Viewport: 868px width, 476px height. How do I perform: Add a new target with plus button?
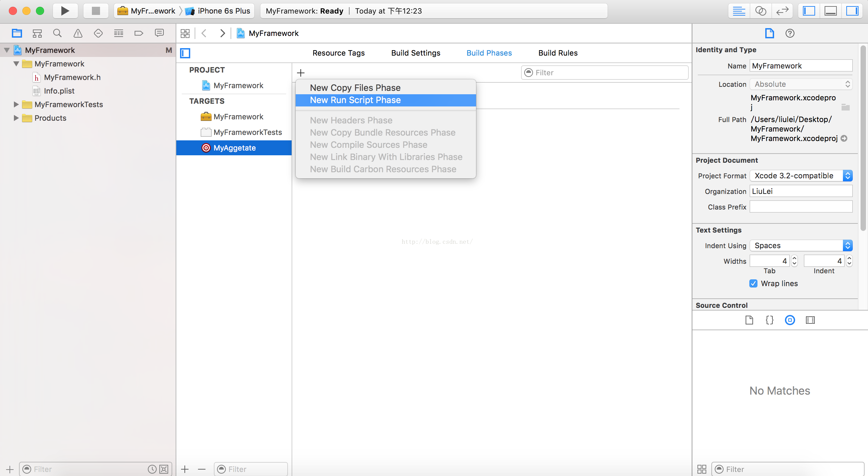pyautogui.click(x=185, y=469)
